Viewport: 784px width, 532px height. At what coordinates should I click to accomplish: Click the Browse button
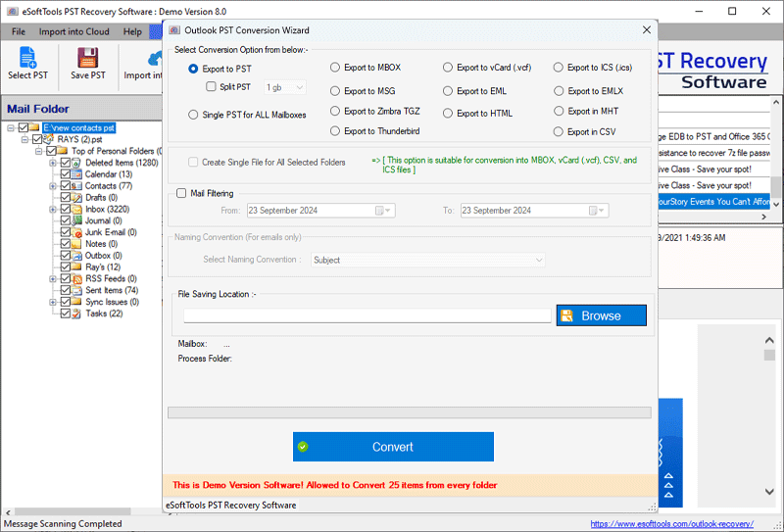(602, 315)
